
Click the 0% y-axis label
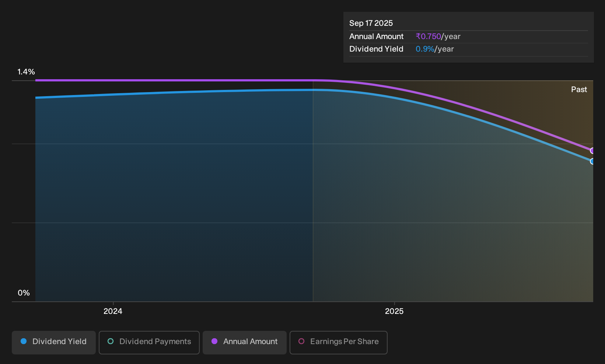pos(24,293)
